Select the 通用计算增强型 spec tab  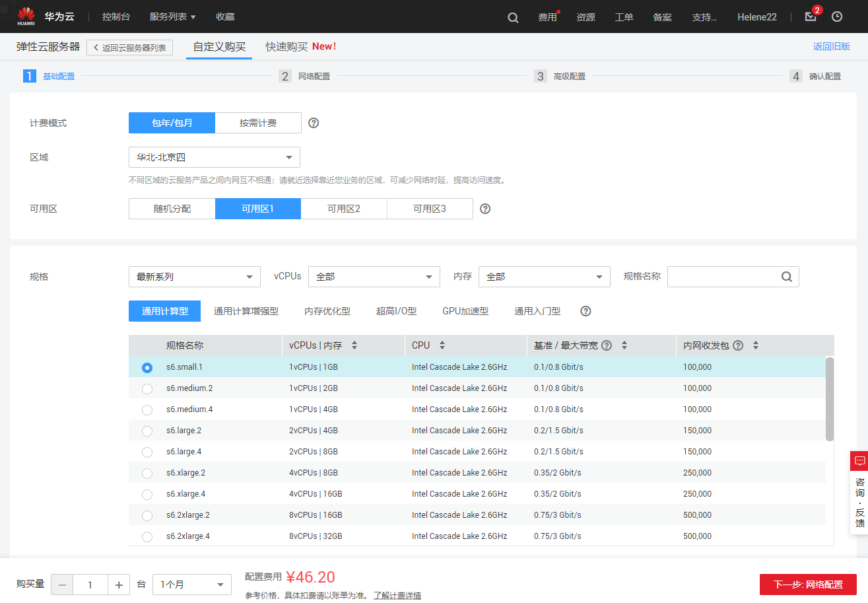(x=246, y=311)
